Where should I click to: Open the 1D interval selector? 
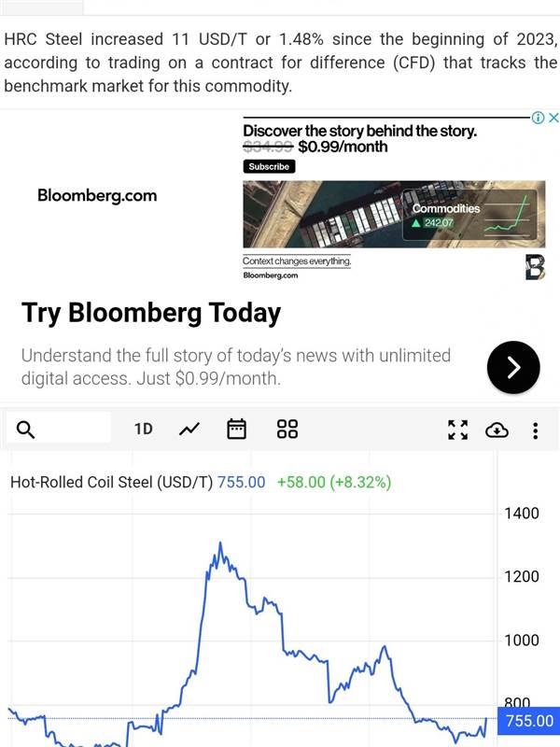[x=144, y=430]
